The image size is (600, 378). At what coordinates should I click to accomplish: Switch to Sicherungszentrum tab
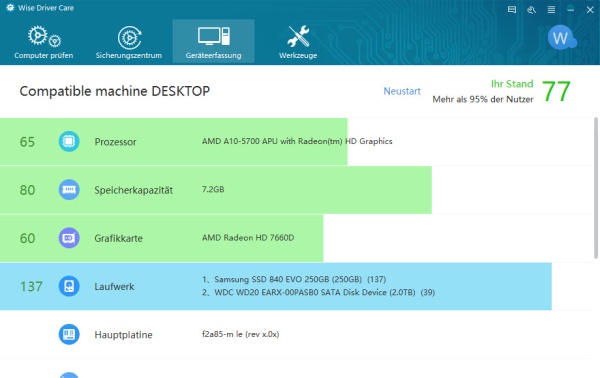[129, 42]
